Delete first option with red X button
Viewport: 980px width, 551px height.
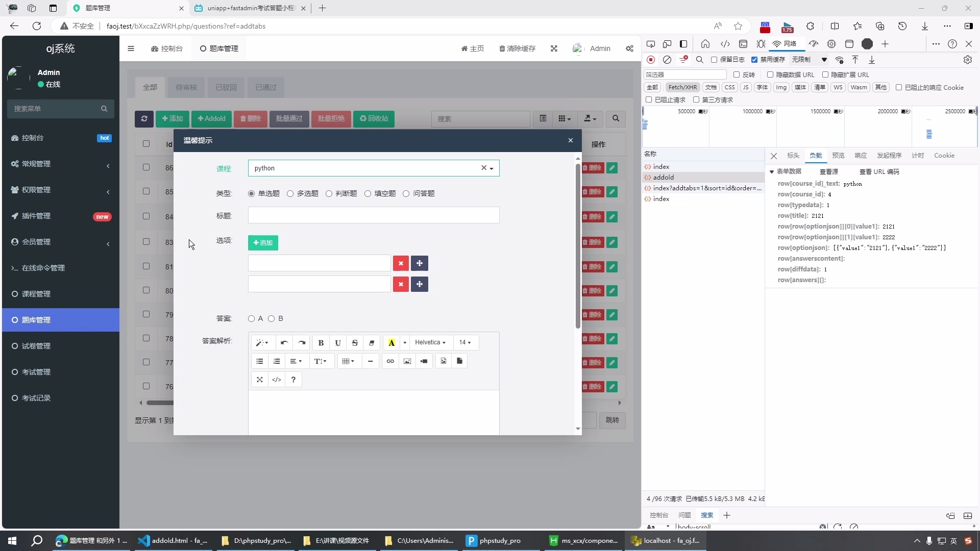point(401,263)
